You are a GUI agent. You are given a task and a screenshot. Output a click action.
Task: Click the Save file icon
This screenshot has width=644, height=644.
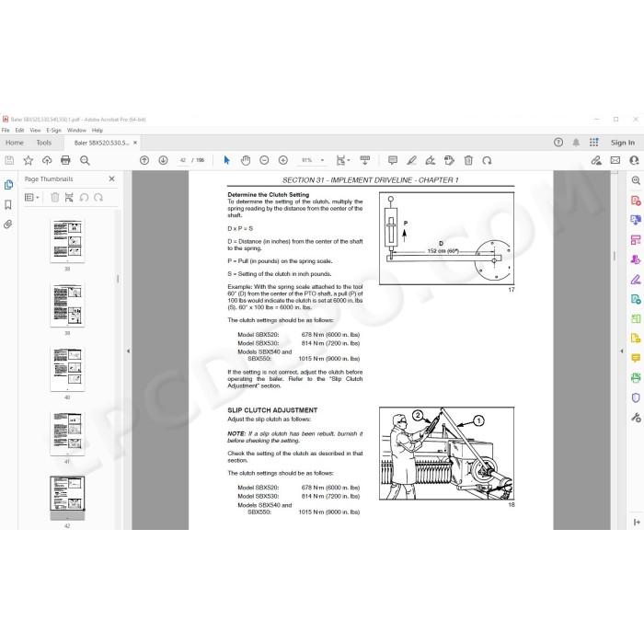coord(9,160)
